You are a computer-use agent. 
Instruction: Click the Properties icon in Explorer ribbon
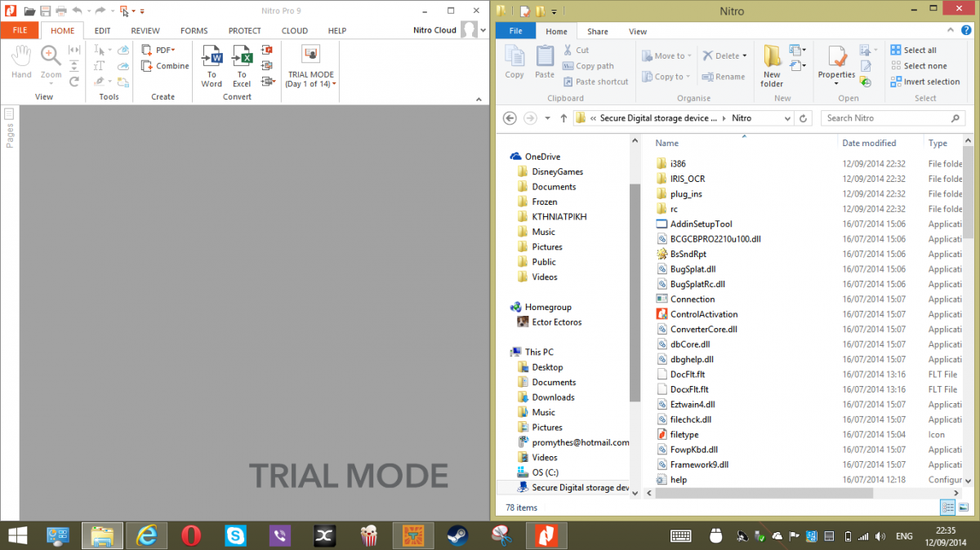click(x=836, y=57)
